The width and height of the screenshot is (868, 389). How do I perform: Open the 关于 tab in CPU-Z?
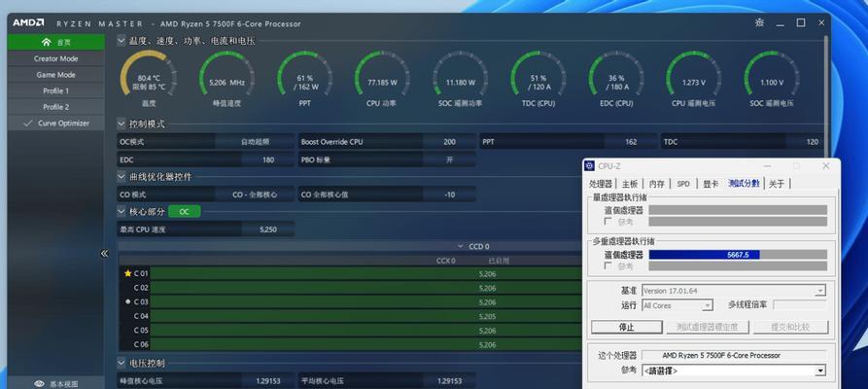pyautogui.click(x=777, y=184)
